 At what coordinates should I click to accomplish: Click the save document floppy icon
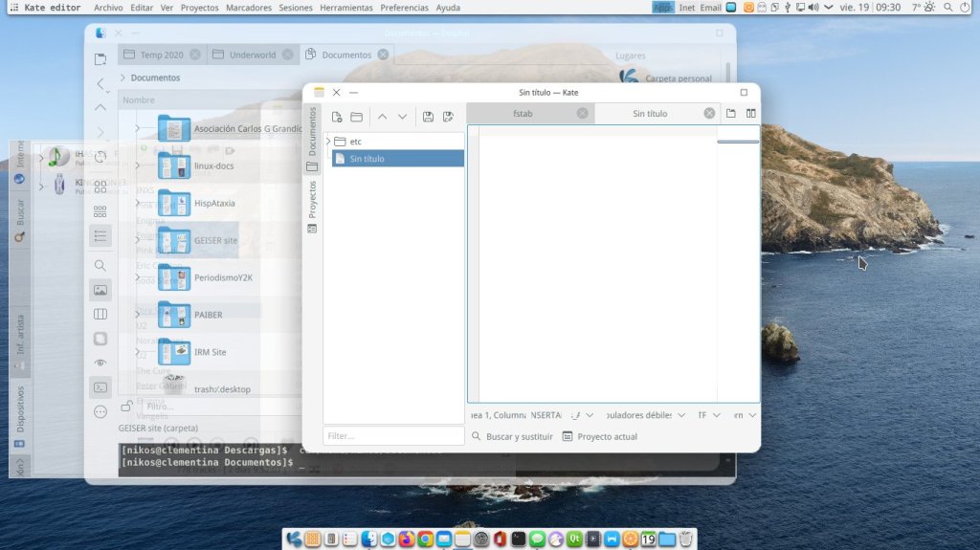[x=428, y=117]
